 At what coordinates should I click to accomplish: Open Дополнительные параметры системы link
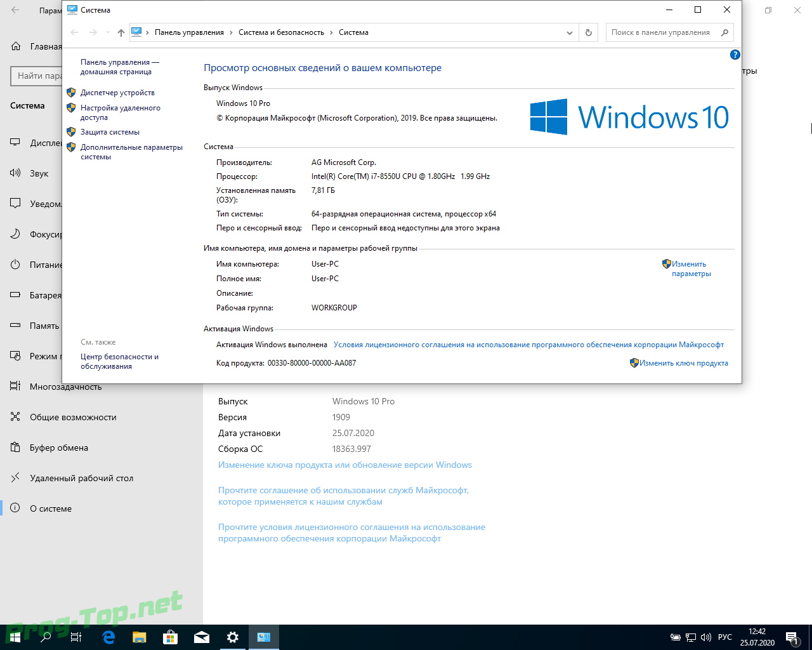click(x=131, y=152)
